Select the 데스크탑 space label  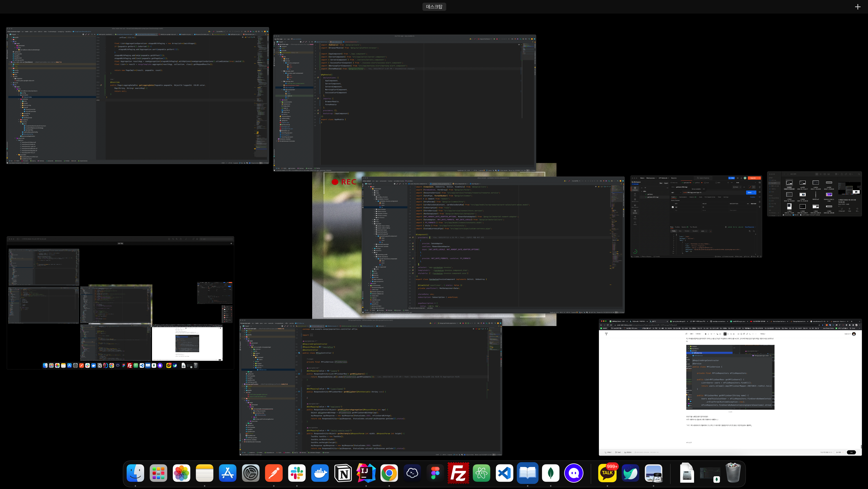[x=434, y=7]
